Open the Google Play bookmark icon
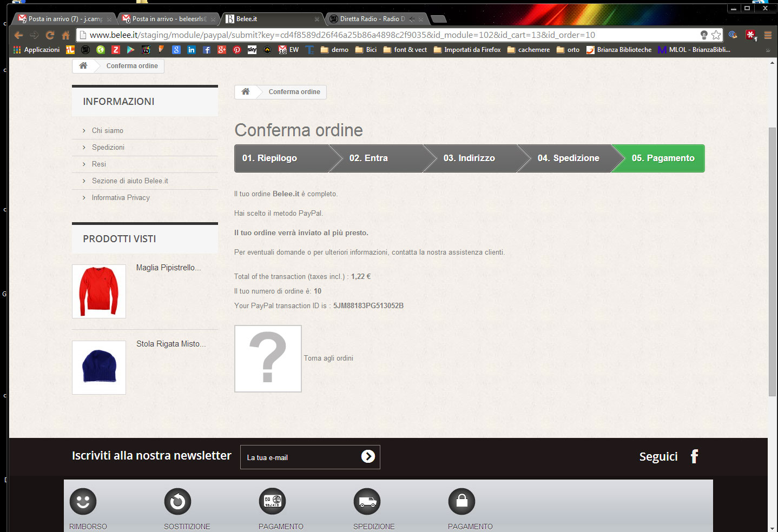778x532 pixels. click(131, 50)
